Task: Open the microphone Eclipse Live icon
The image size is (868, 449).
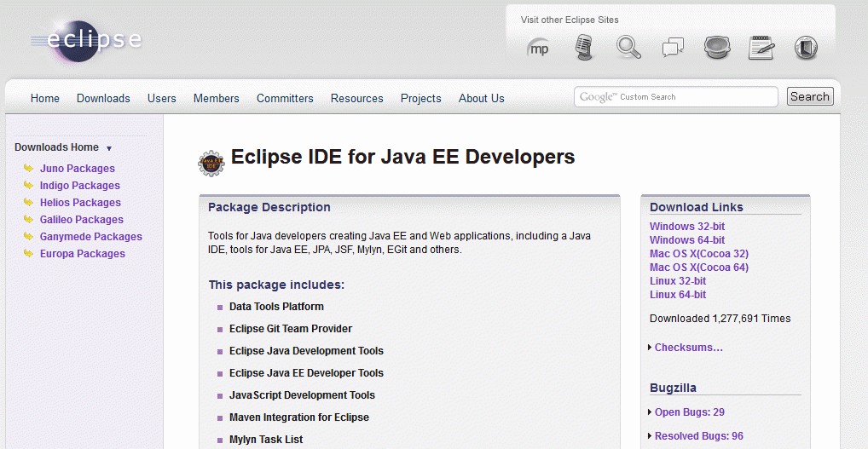Action: coord(584,47)
